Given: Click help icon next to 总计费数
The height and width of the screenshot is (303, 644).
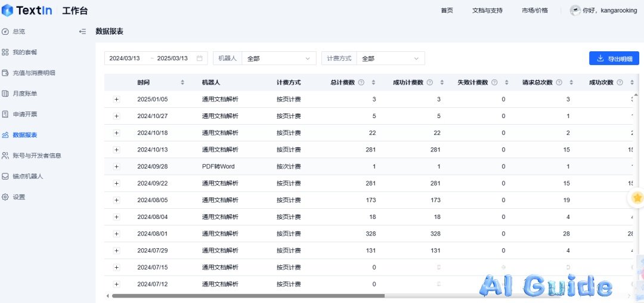Looking at the screenshot, I should point(361,82).
